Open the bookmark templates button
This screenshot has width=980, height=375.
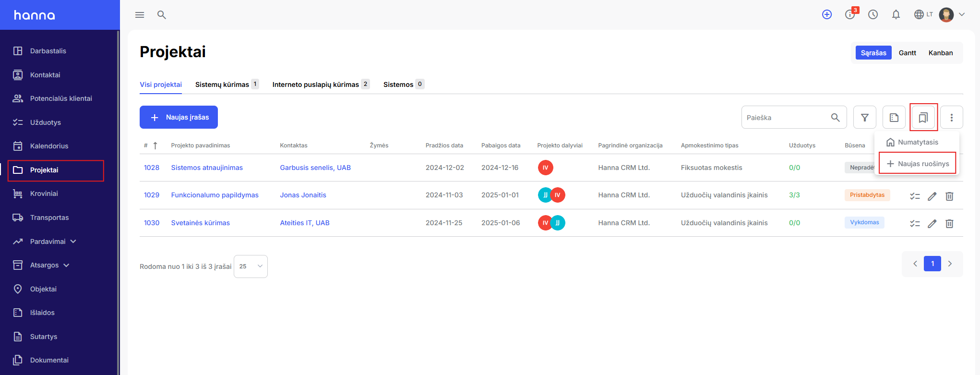(x=923, y=117)
